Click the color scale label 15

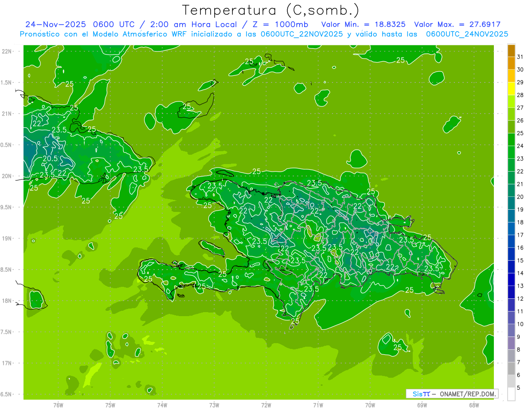coord(520,261)
